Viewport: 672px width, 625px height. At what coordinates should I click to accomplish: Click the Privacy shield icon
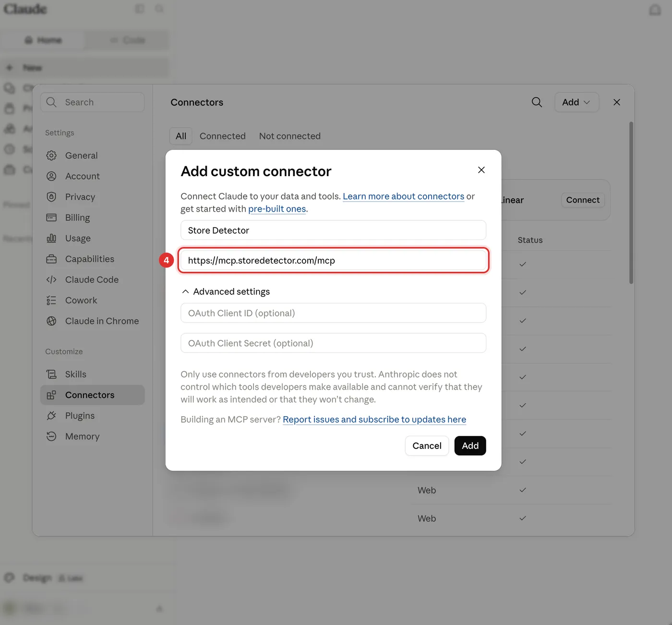tap(51, 197)
